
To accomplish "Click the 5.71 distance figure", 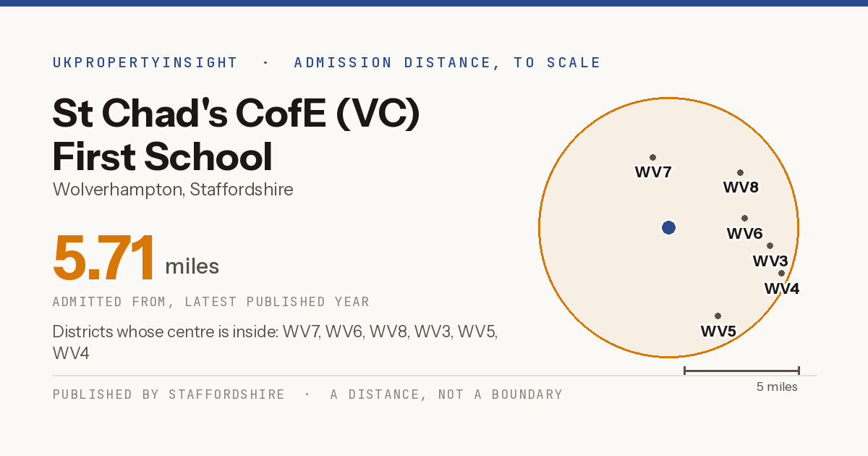I will click(104, 258).
